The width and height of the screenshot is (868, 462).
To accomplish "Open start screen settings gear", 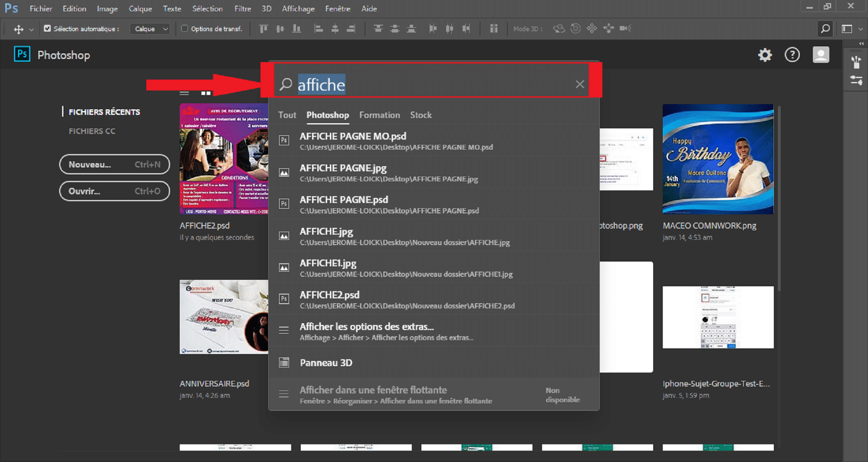I will (x=765, y=55).
